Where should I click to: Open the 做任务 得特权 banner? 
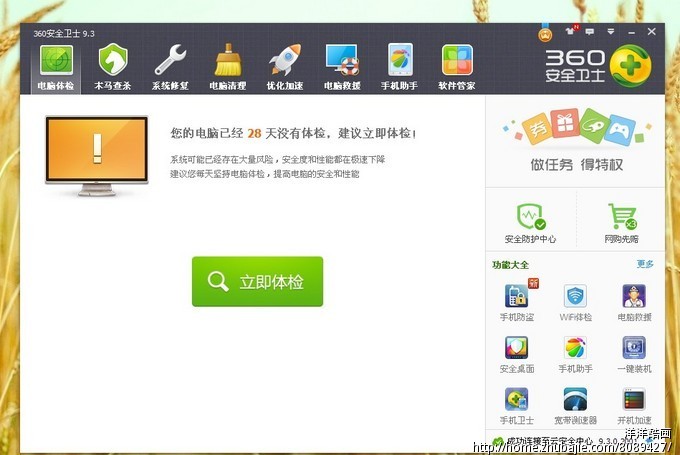pos(576,141)
